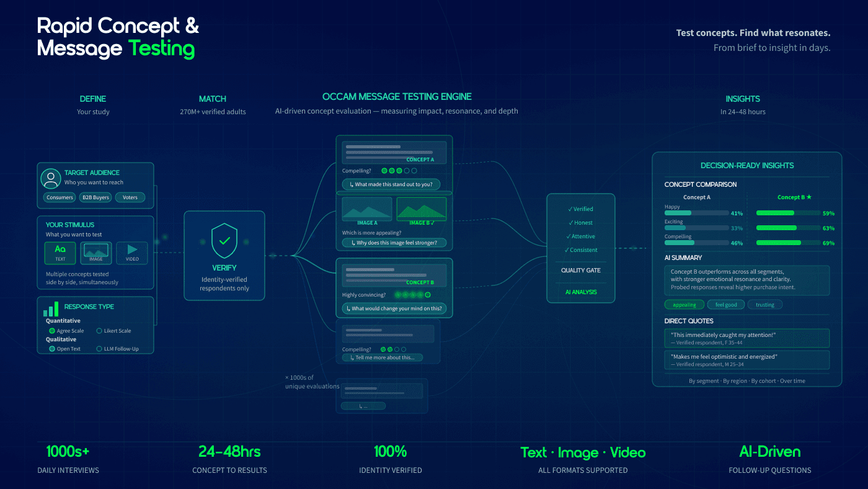The width and height of the screenshot is (868, 489).
Task: Click the CONCEPT B card label
Action: point(420,282)
